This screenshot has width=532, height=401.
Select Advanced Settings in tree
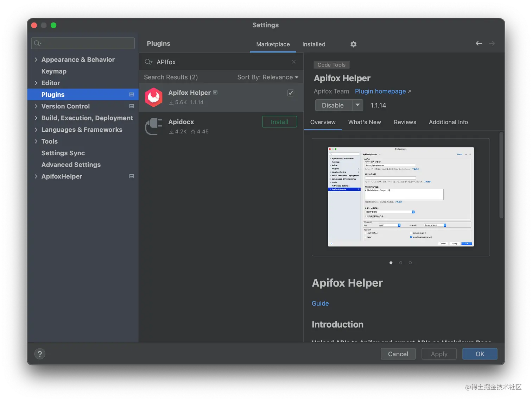coord(71,164)
